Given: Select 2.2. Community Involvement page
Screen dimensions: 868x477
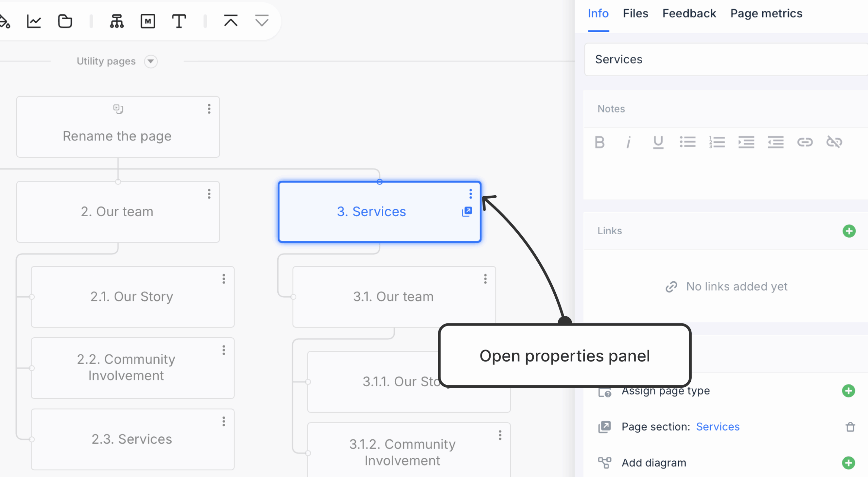Looking at the screenshot, I should coord(133,368).
